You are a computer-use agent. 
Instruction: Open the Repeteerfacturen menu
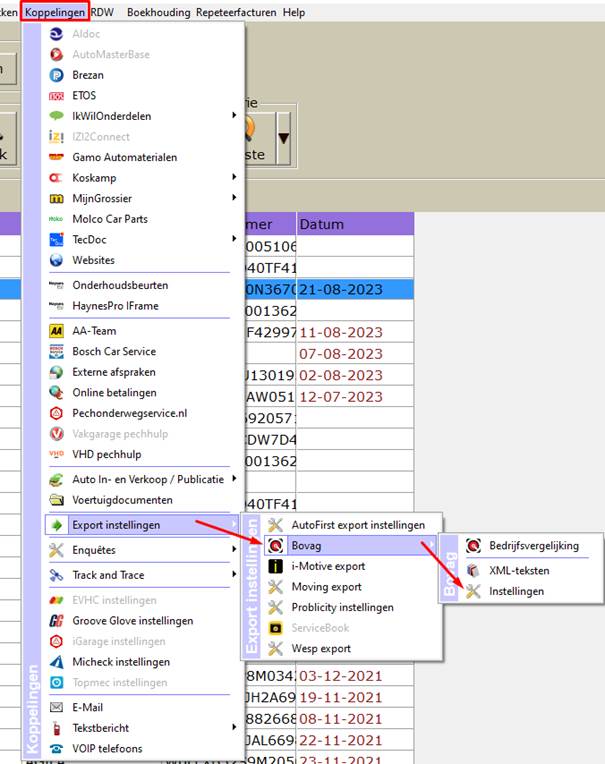tap(236, 12)
